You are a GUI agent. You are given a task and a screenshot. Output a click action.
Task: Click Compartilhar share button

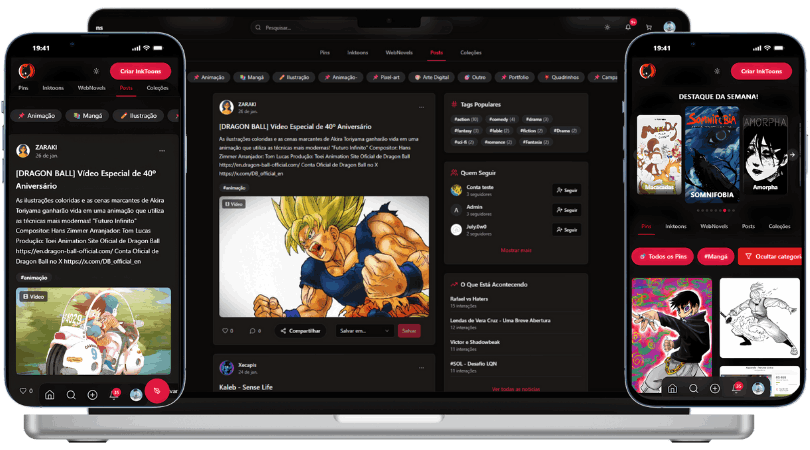coord(300,331)
